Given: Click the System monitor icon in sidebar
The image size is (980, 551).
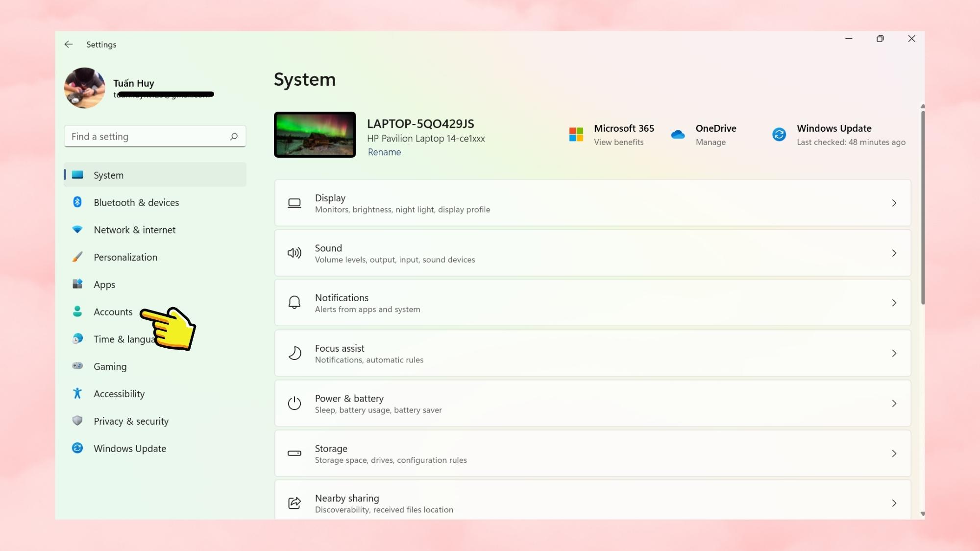Looking at the screenshot, I should [77, 175].
